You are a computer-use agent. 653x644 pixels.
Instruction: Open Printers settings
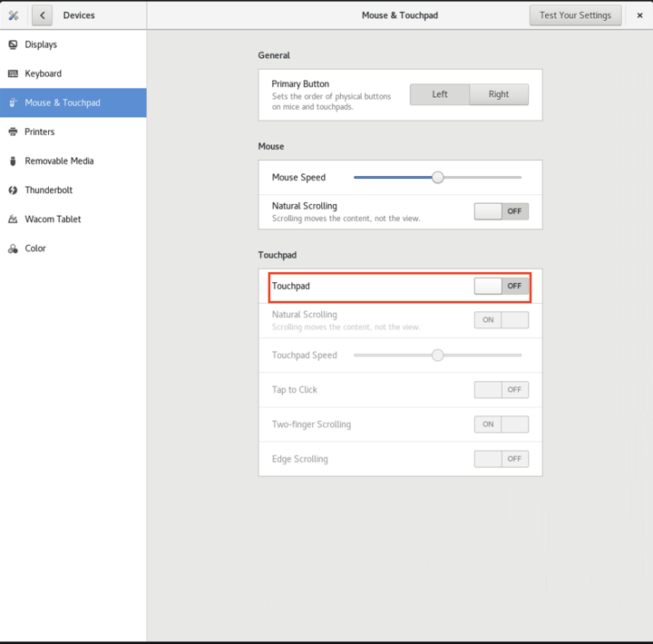(73, 132)
